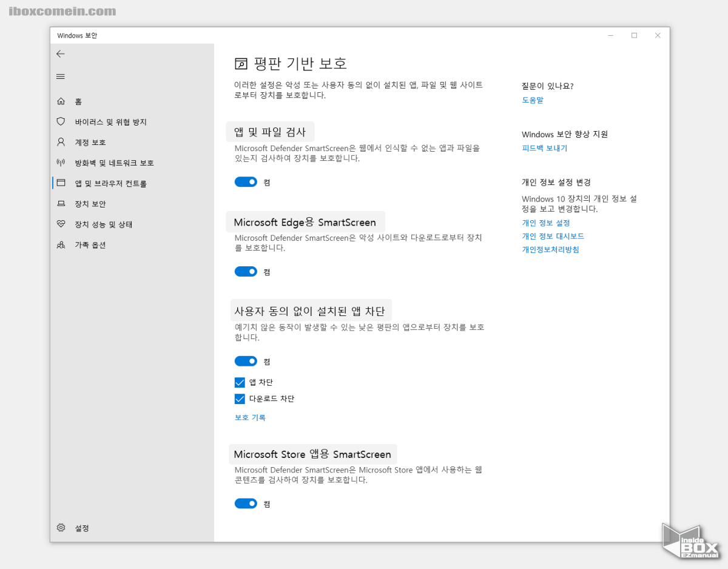The height and width of the screenshot is (569, 728).
Task: Go to 가족 옵션 page
Action: (90, 245)
